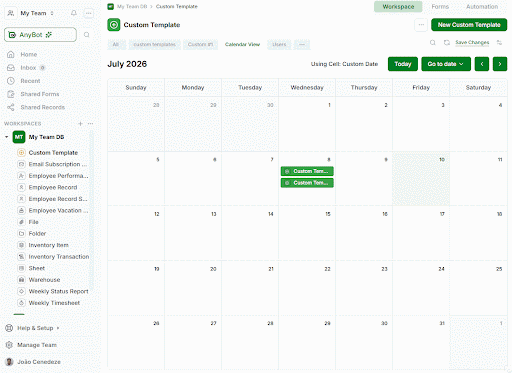Click My Team DB breadcrumb
Viewport: 512px width, 373px height.
132,6
